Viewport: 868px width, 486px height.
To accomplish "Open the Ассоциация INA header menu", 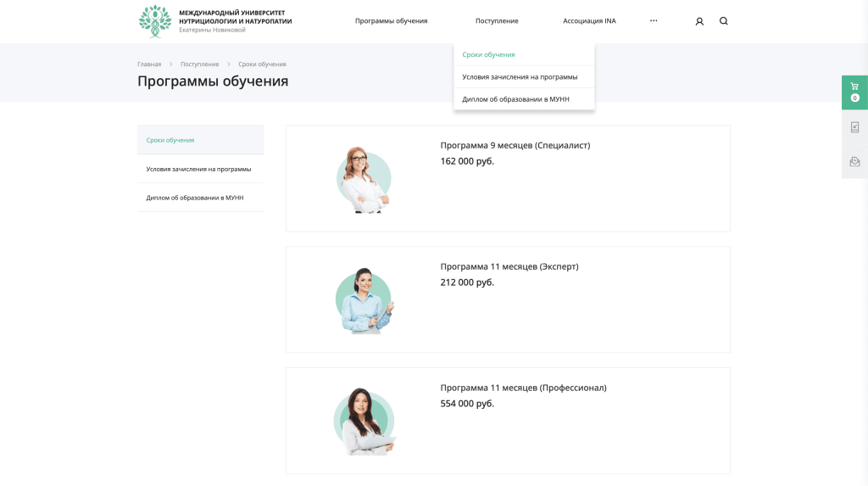I will coord(589,21).
